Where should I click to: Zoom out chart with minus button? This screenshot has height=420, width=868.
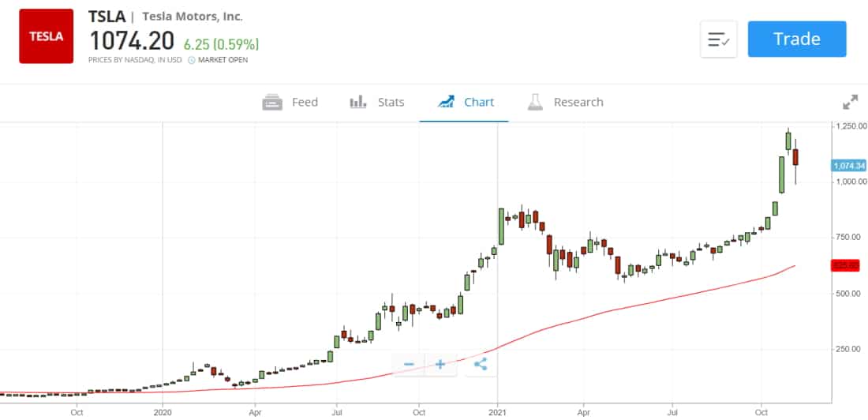(409, 364)
